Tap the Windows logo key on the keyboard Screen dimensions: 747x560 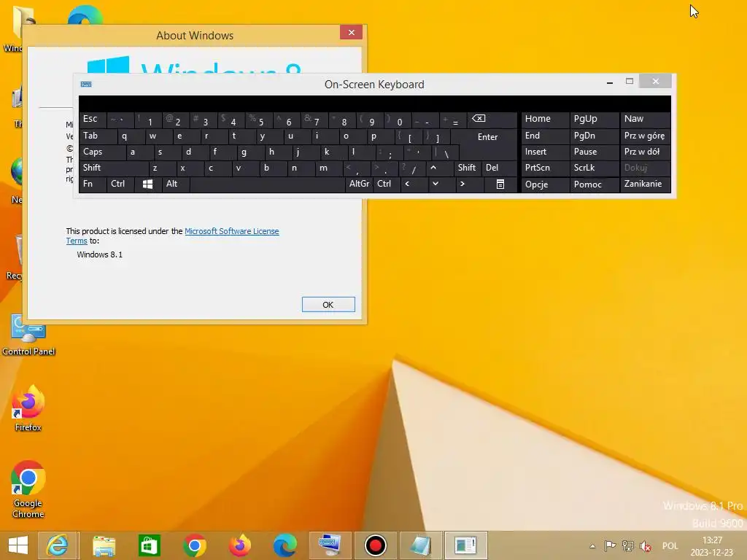click(147, 184)
